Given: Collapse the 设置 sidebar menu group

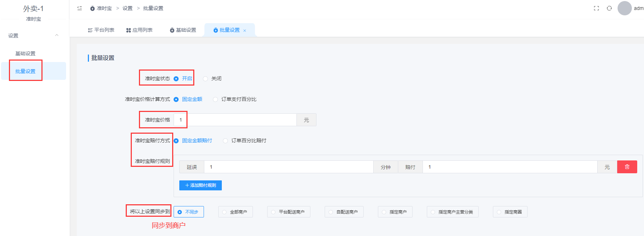Looking at the screenshot, I should coord(56,35).
